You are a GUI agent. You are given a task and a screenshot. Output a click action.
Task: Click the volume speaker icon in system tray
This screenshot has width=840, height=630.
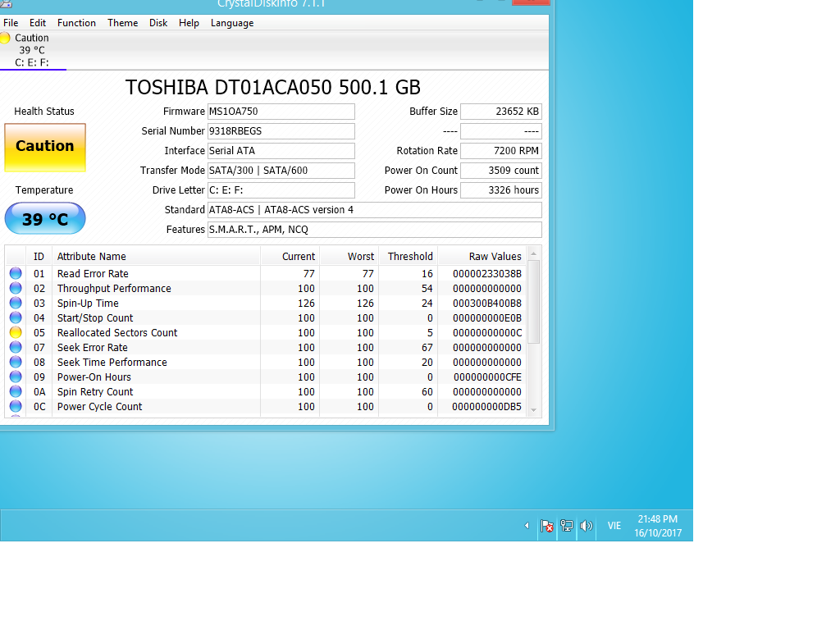[x=586, y=526]
